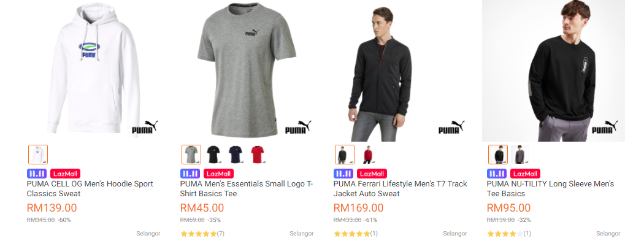The image size is (644, 249).
Task: Open PUMA Ferrari Lifestyle T7 Track Jacket link
Action: (400, 188)
